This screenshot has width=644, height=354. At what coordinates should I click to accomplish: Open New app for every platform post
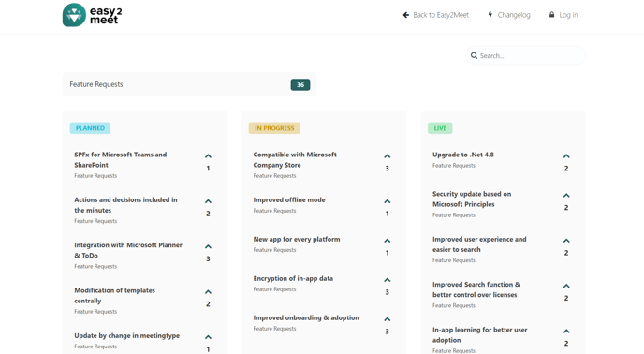pos(297,239)
